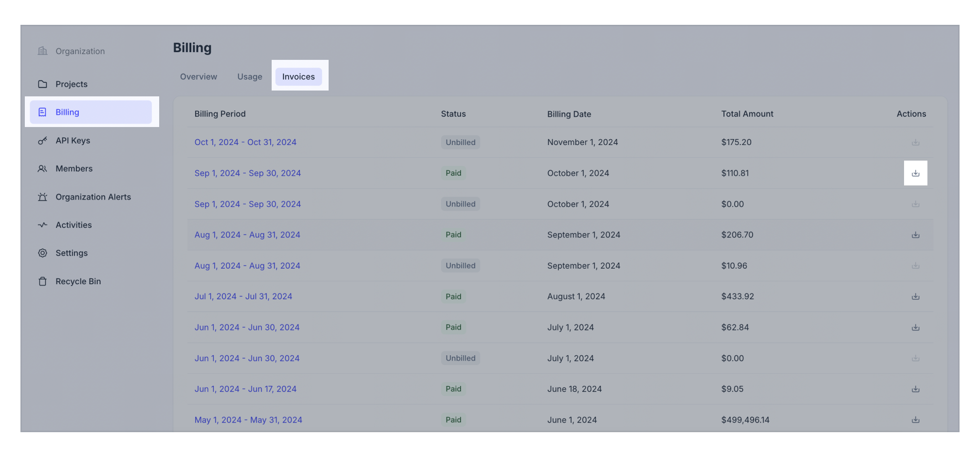Download the August 2024 $206.70 invoice
This screenshot has height=457, width=980.
pos(916,235)
